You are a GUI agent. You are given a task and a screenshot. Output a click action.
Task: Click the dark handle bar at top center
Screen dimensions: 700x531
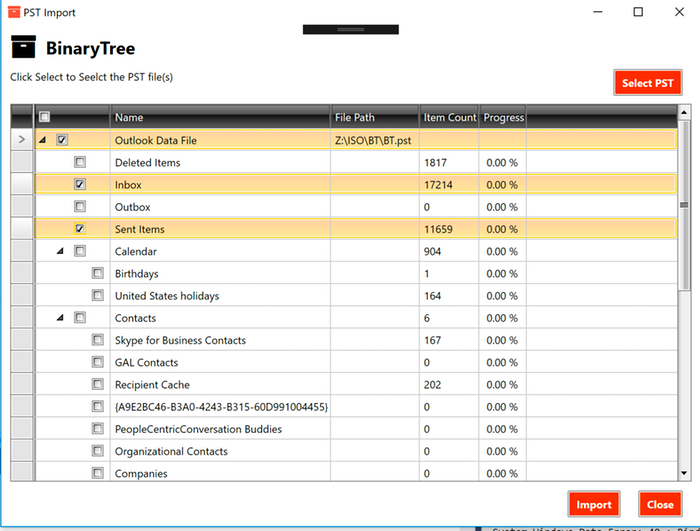coord(351,29)
